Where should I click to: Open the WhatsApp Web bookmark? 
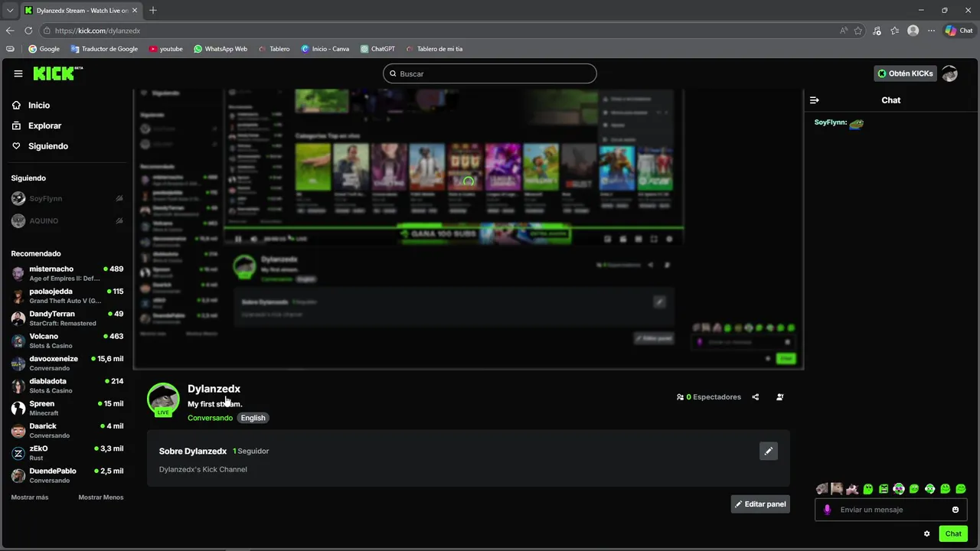(x=220, y=49)
